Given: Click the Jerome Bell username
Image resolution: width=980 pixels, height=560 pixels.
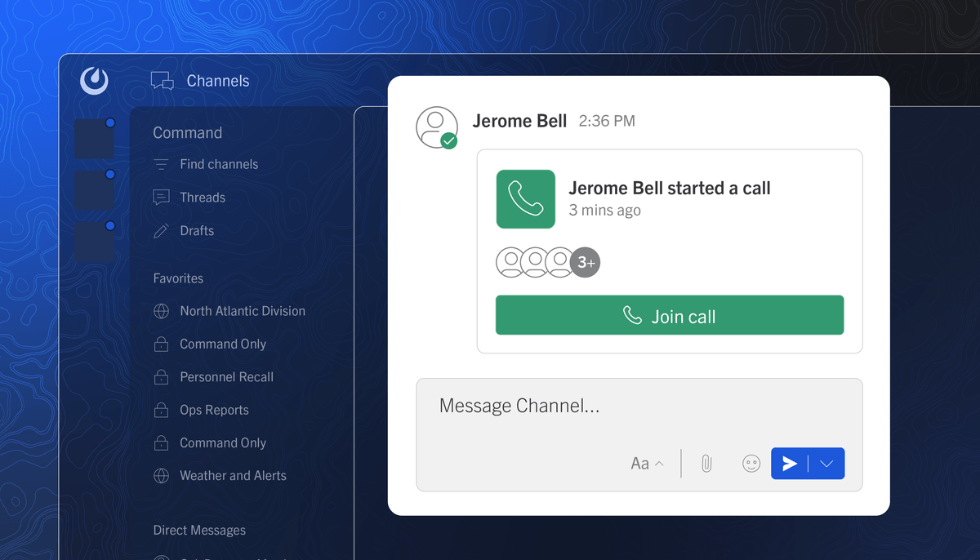Looking at the screenshot, I should tap(519, 121).
